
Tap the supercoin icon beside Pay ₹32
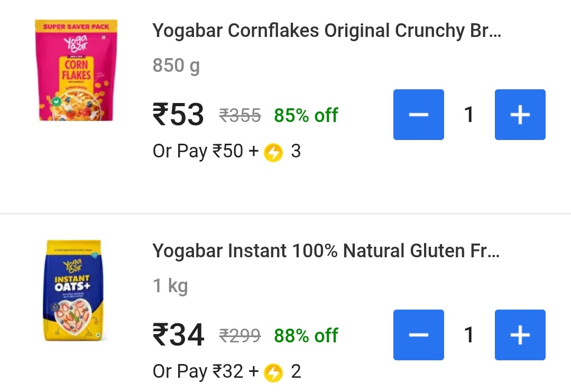pyautogui.click(x=273, y=372)
